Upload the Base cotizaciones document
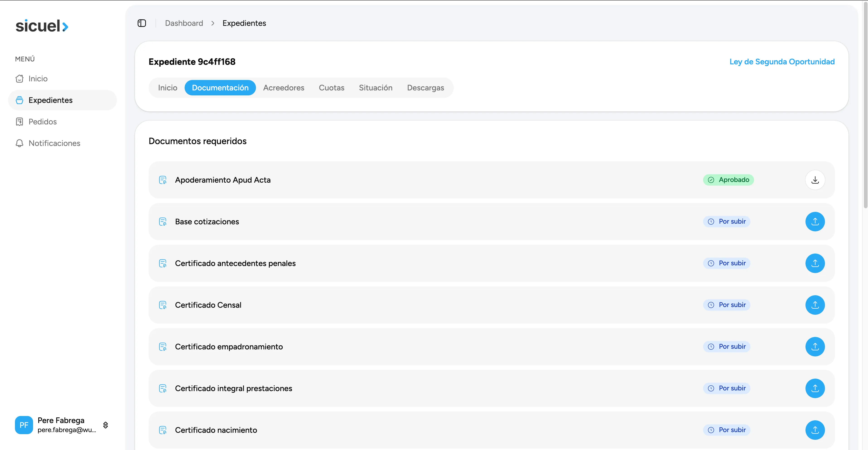868x450 pixels. [815, 222]
